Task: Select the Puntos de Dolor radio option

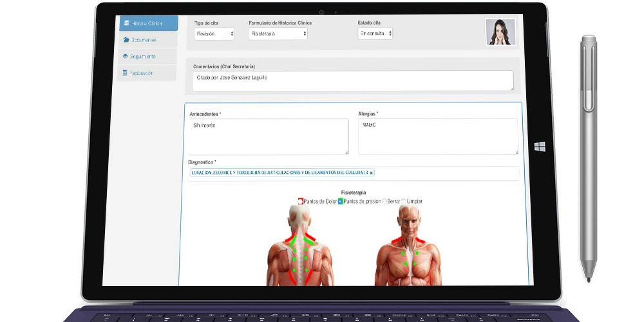Action: [x=301, y=201]
